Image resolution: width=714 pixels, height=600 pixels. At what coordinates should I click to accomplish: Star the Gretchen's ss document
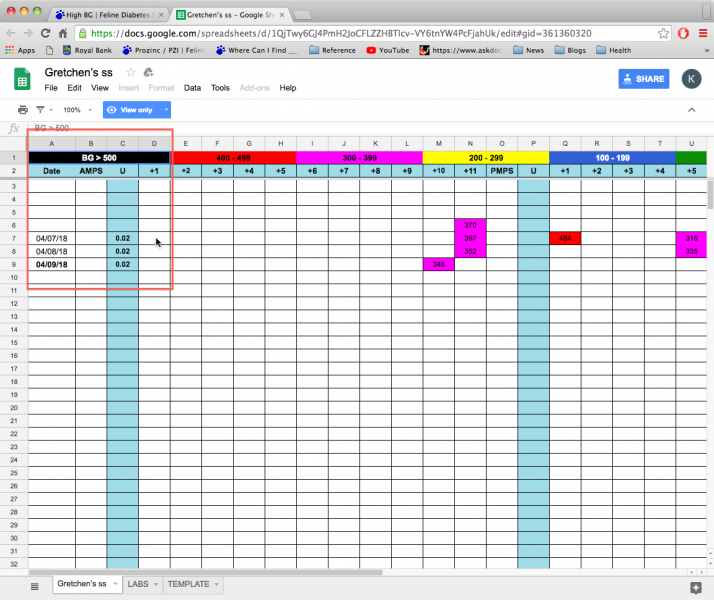click(130, 73)
